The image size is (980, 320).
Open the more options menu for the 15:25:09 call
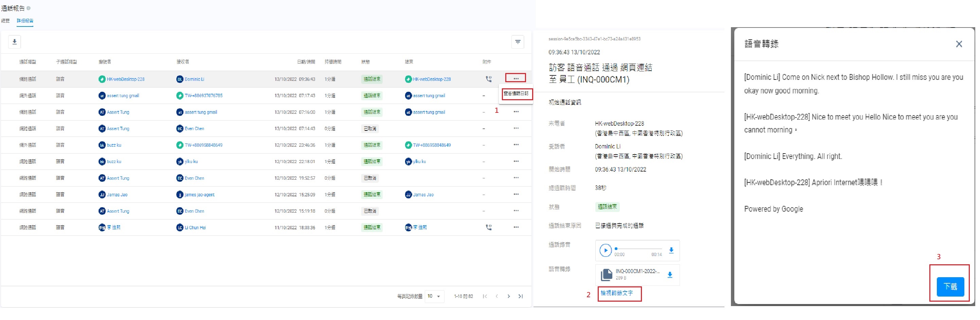point(516,194)
